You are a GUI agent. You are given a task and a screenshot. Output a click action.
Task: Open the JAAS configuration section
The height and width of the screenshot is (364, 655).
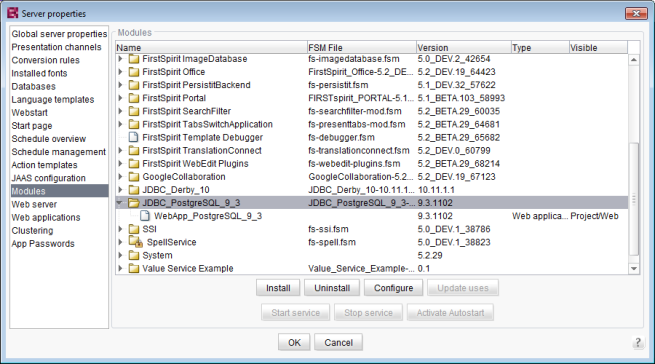48,178
